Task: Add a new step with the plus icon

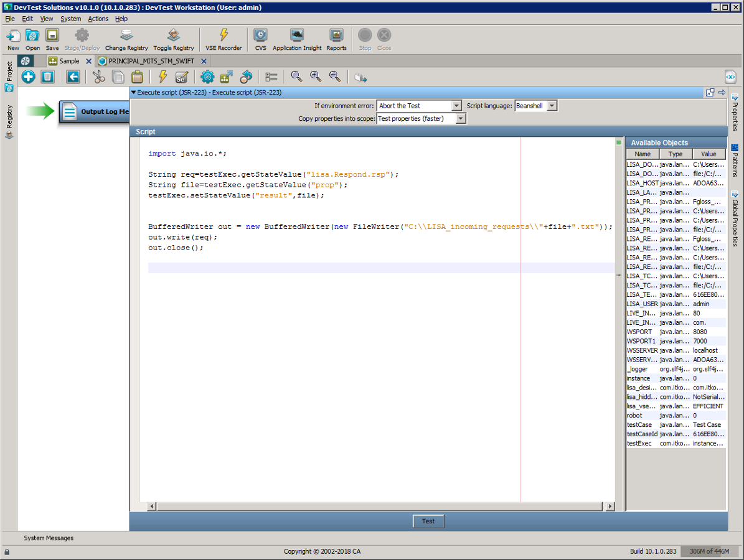Action: click(29, 77)
